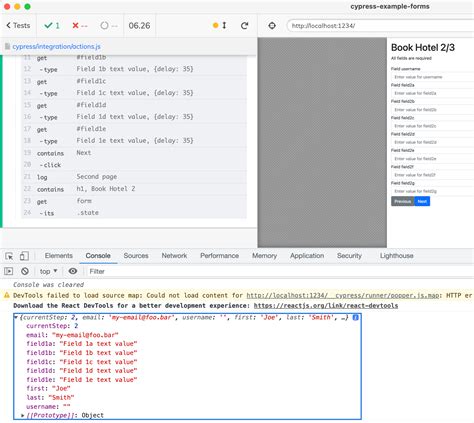Switch to the Network tab
474x423 pixels.
174,256
